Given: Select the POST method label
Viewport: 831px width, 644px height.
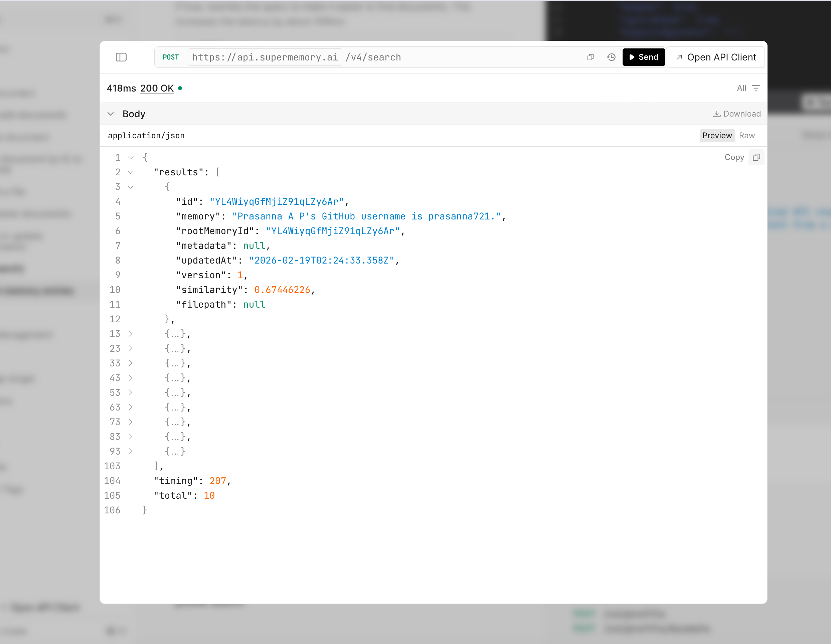Looking at the screenshot, I should (170, 57).
